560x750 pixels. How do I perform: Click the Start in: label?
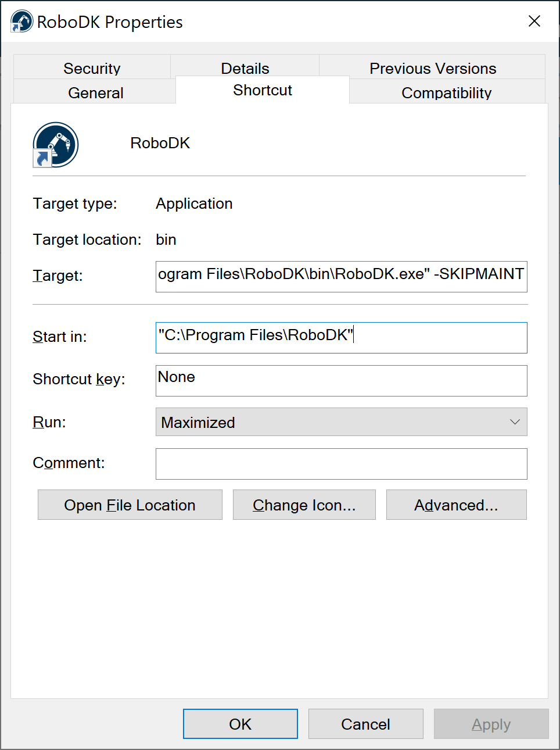[60, 337]
